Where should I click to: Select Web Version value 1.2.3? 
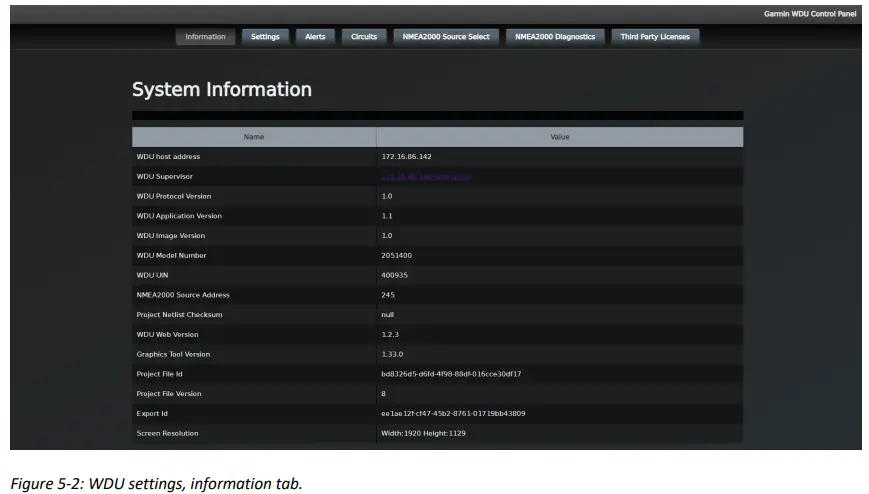[390, 335]
